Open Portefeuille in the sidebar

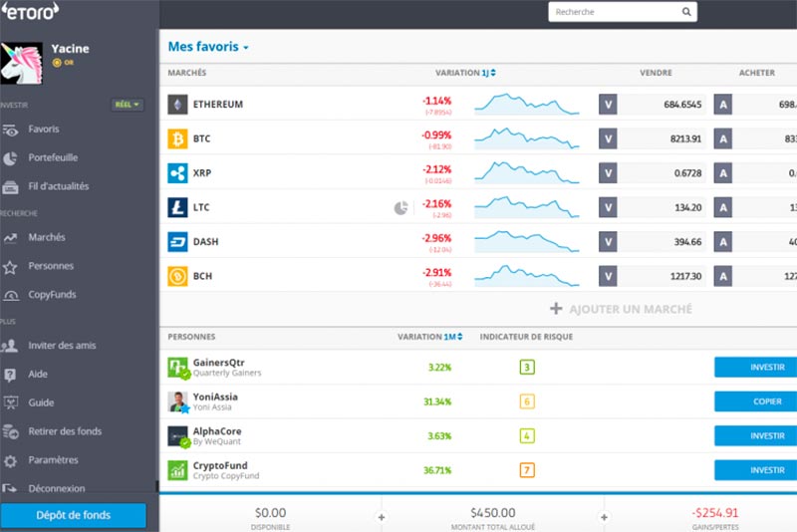click(x=53, y=157)
